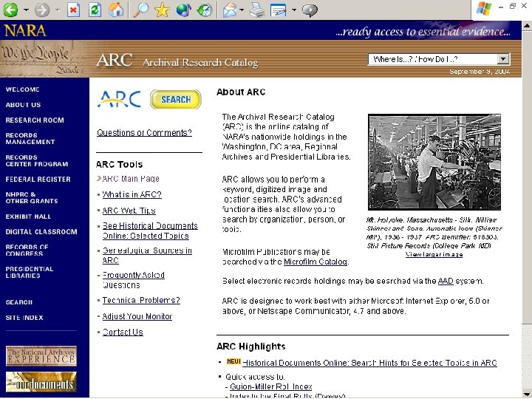Open SITE INDEX in the sidebar
The width and height of the screenshot is (532, 399).
[x=24, y=318]
